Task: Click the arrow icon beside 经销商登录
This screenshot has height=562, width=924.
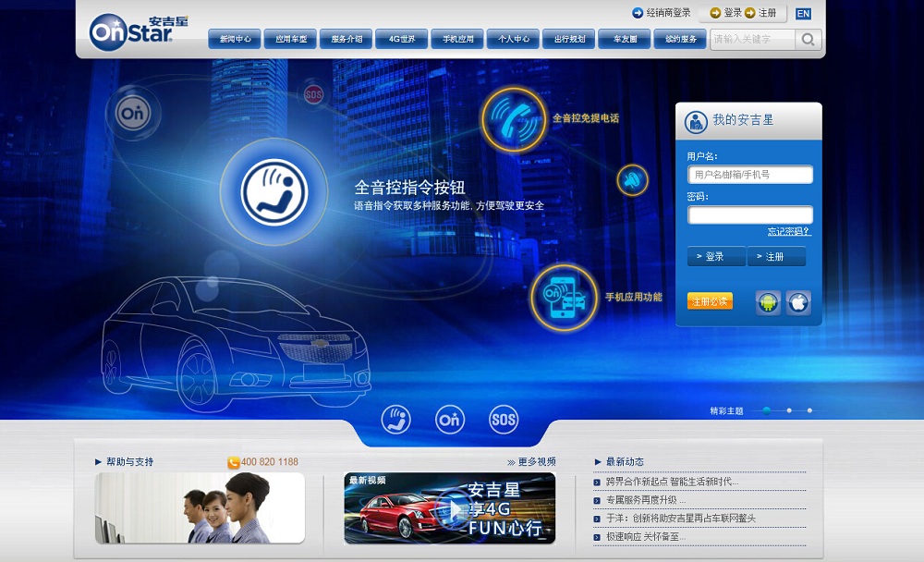Action: [637, 13]
